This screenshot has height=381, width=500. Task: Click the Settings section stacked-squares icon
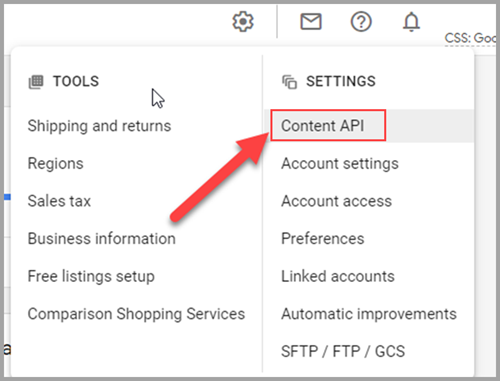[289, 82]
